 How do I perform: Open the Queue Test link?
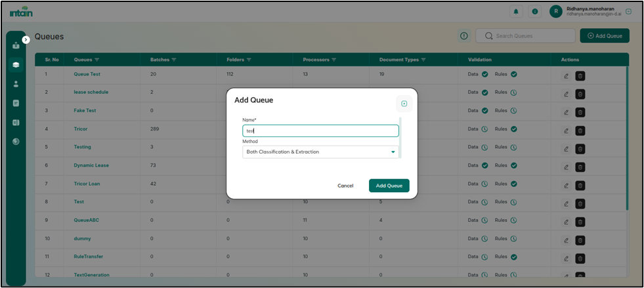(x=87, y=74)
